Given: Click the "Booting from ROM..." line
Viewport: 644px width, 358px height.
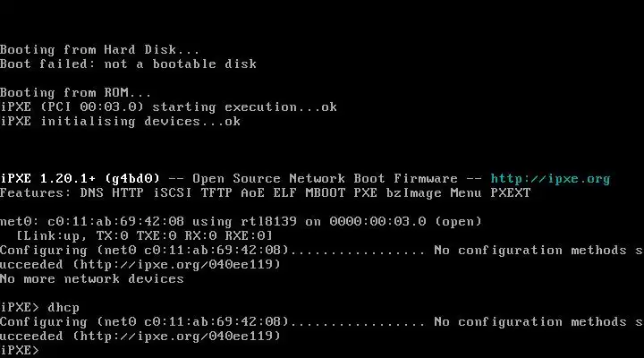Looking at the screenshot, I should (76, 92).
